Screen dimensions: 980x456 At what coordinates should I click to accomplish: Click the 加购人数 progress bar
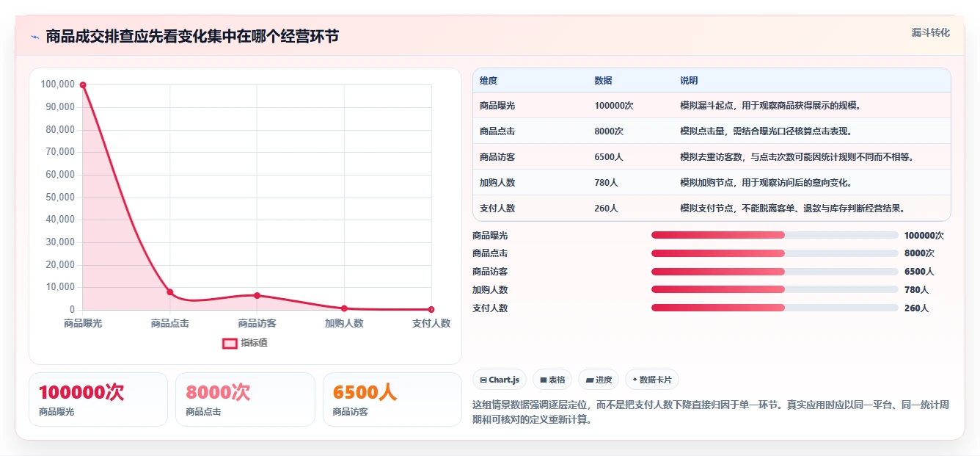[x=775, y=289]
